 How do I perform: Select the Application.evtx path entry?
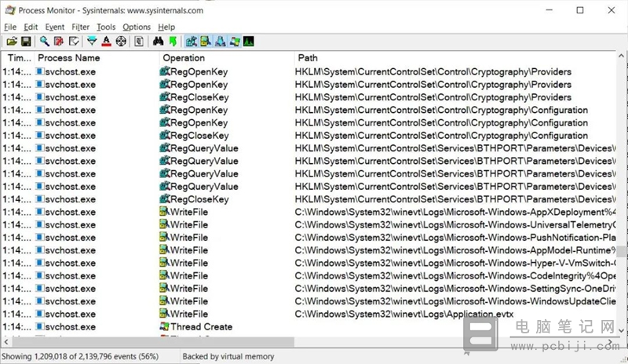point(404,314)
